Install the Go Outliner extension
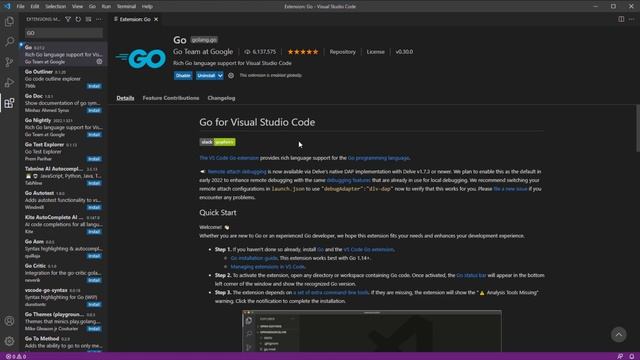 coord(94,86)
